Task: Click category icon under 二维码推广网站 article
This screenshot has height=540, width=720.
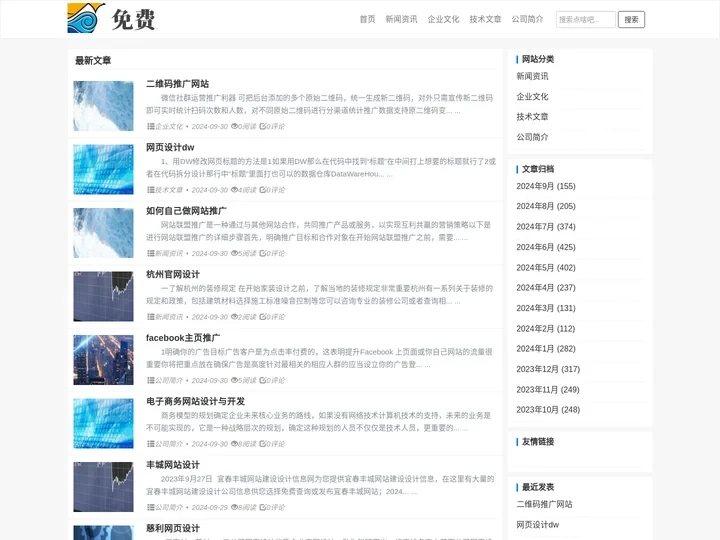Action: click(x=151, y=126)
